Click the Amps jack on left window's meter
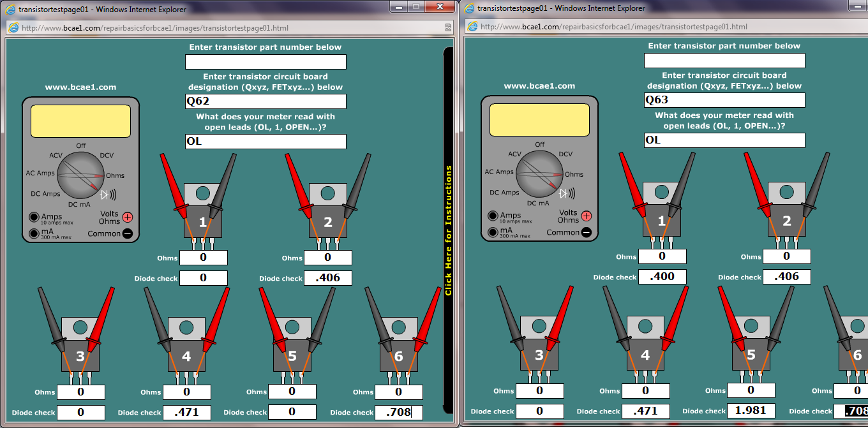Screen dimensions: 868x428 (33, 217)
